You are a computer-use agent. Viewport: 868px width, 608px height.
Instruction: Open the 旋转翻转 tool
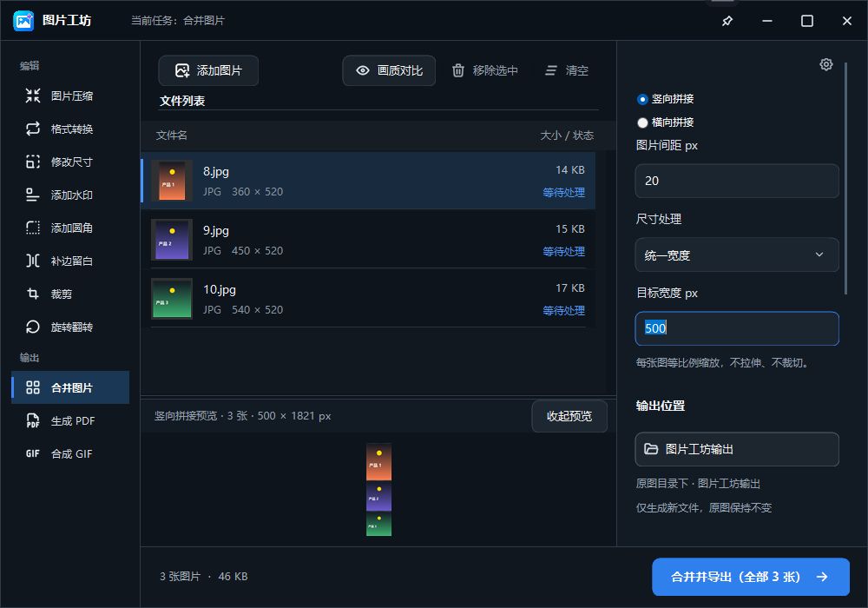(x=70, y=327)
